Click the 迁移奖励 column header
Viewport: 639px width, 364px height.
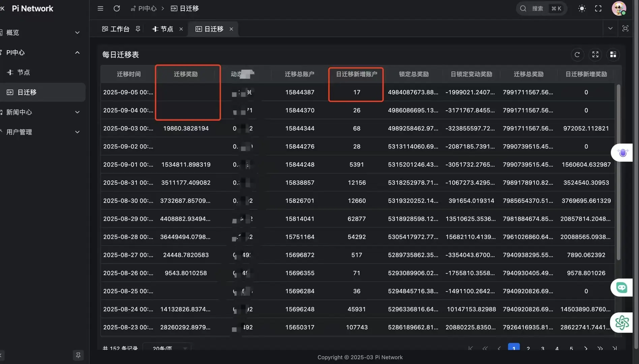[x=186, y=74]
